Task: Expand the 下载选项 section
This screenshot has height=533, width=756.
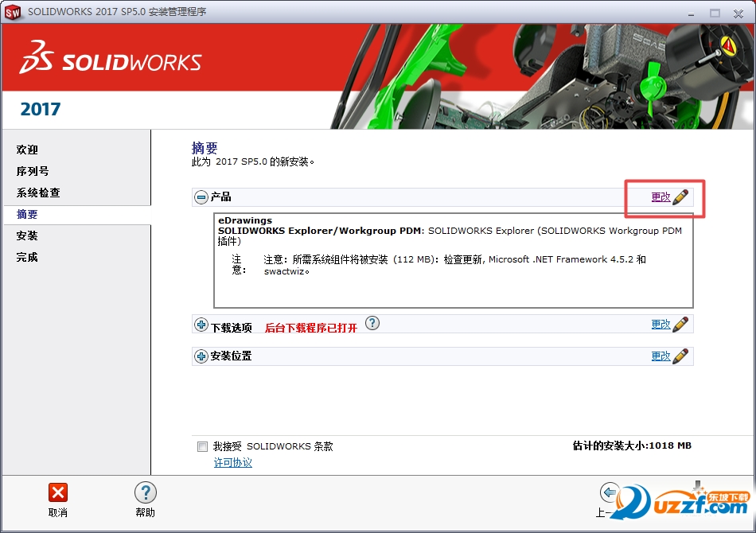Action: tap(201, 325)
